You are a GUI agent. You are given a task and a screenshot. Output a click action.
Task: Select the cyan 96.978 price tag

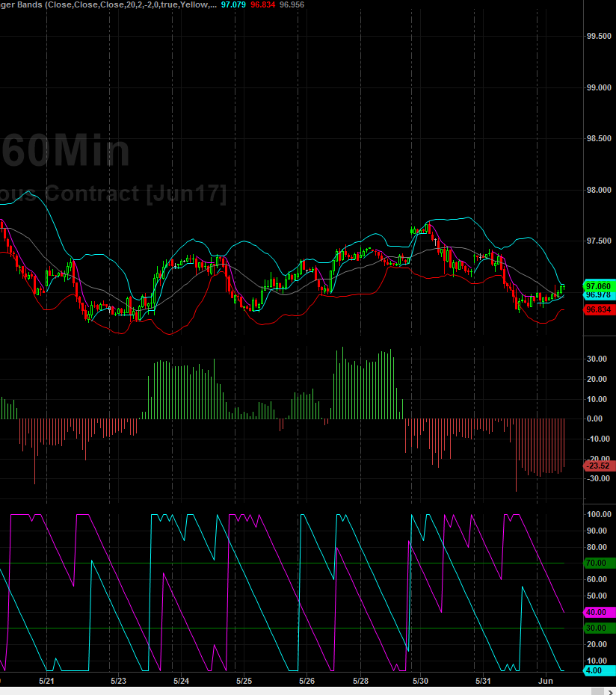pyautogui.click(x=598, y=294)
